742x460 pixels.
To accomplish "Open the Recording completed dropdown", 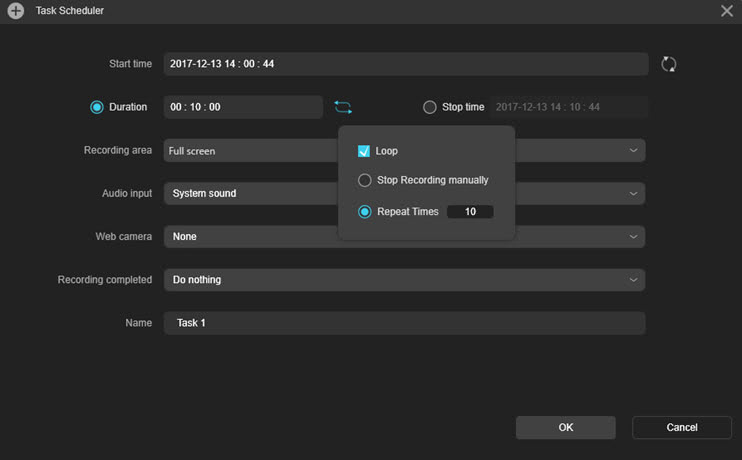I will [405, 280].
